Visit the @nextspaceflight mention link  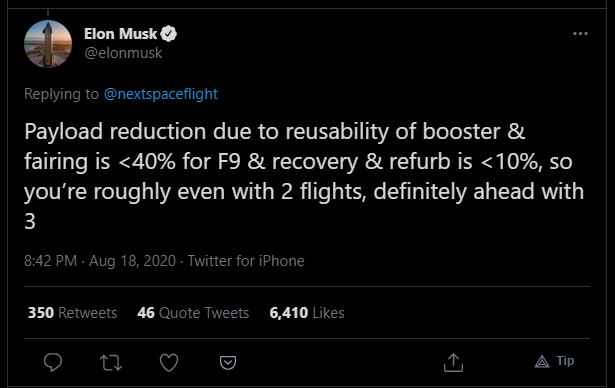pyautogui.click(x=161, y=94)
